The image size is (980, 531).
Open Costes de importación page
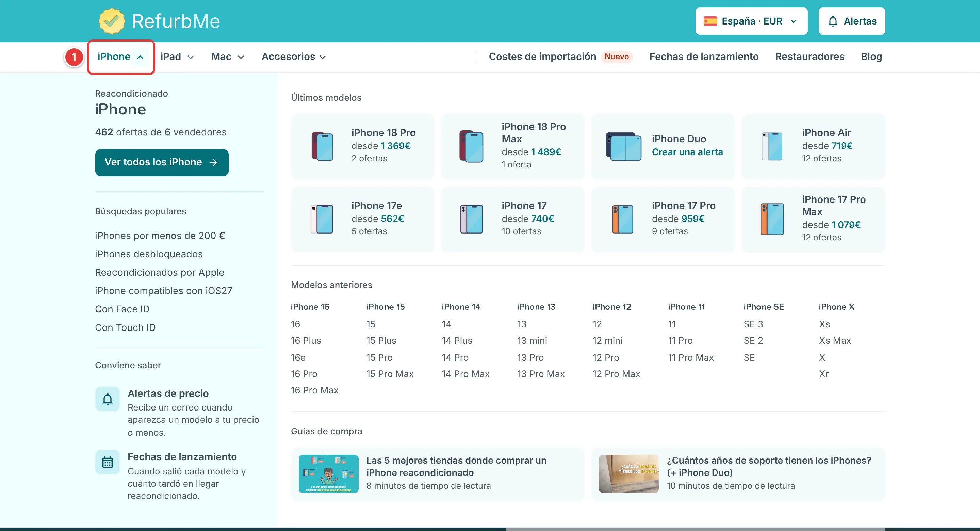542,57
